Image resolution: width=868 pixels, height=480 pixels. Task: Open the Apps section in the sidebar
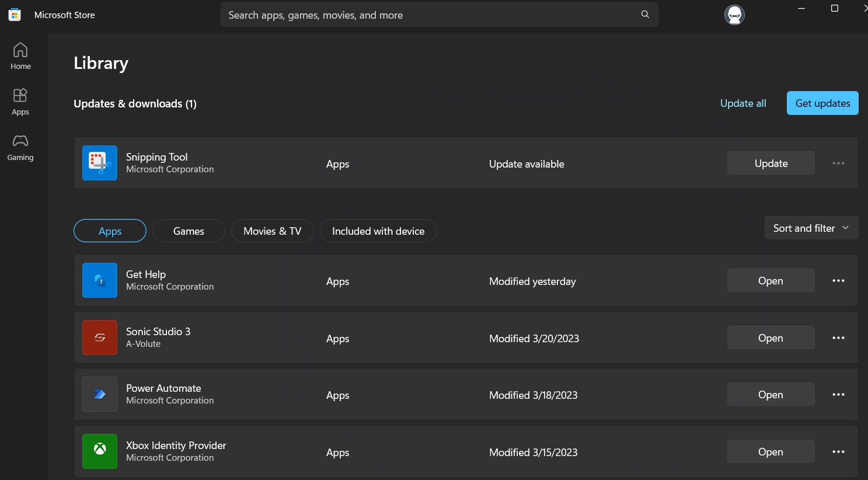click(x=20, y=102)
